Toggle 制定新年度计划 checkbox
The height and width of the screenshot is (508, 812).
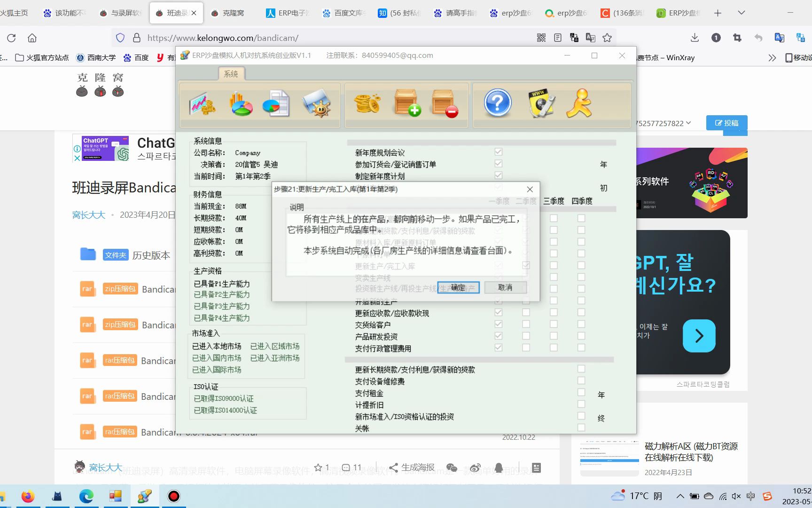(x=499, y=175)
